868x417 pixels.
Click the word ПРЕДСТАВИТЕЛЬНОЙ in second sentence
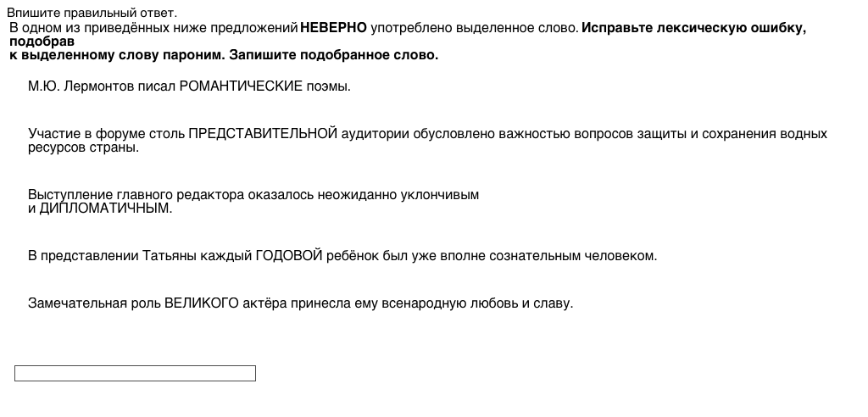click(x=263, y=134)
